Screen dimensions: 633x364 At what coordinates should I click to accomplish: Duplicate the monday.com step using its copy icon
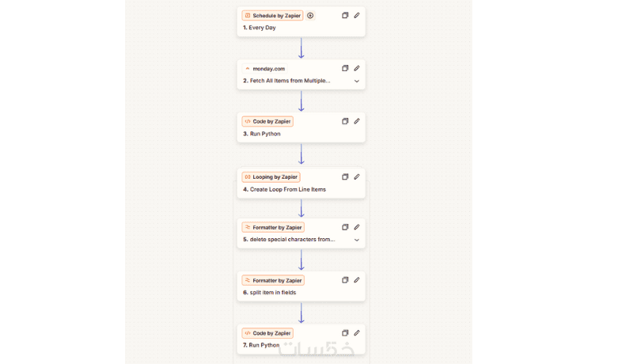(345, 68)
